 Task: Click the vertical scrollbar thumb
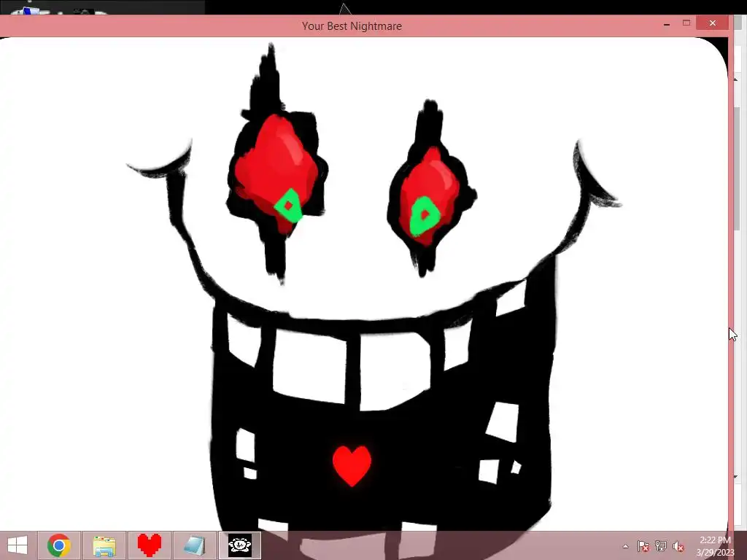(x=736, y=168)
